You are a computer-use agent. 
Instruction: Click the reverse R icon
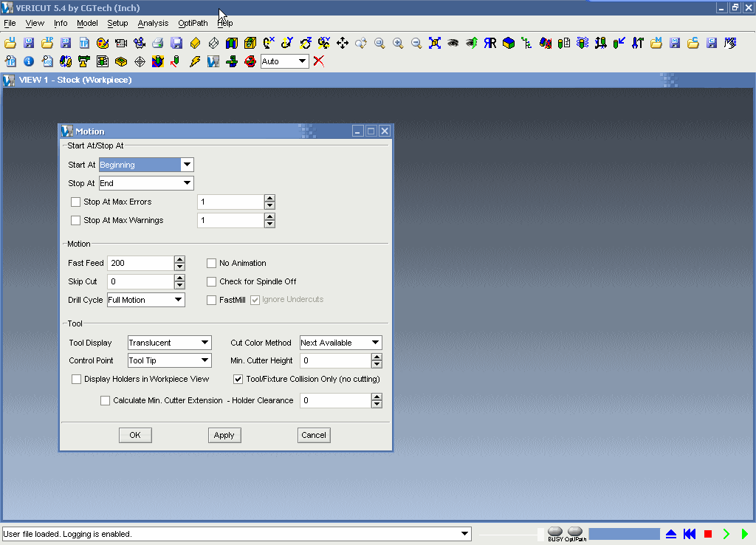490,43
